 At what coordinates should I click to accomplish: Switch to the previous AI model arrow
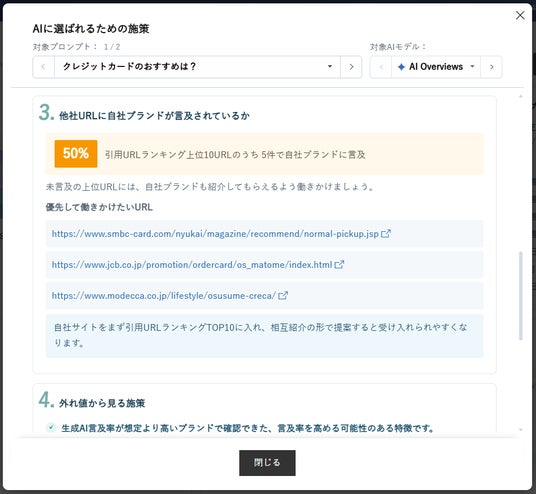[x=381, y=67]
